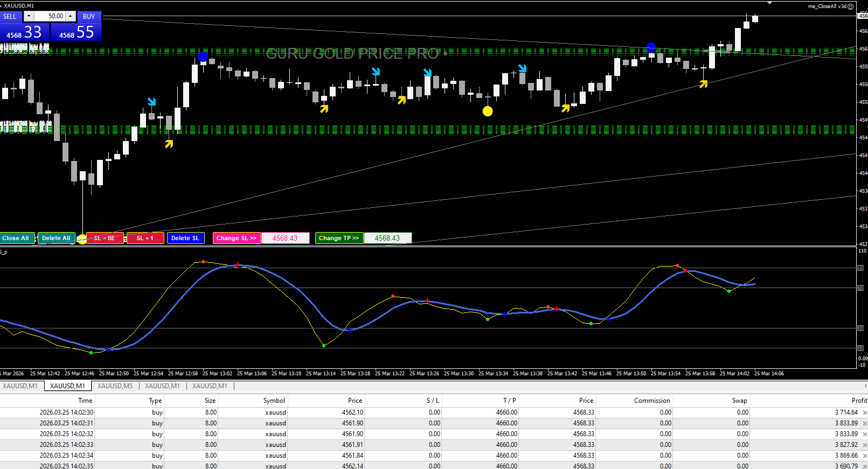Close the order showing 3 827.92 profit
Screen dimensions: 868x469
[865, 445]
